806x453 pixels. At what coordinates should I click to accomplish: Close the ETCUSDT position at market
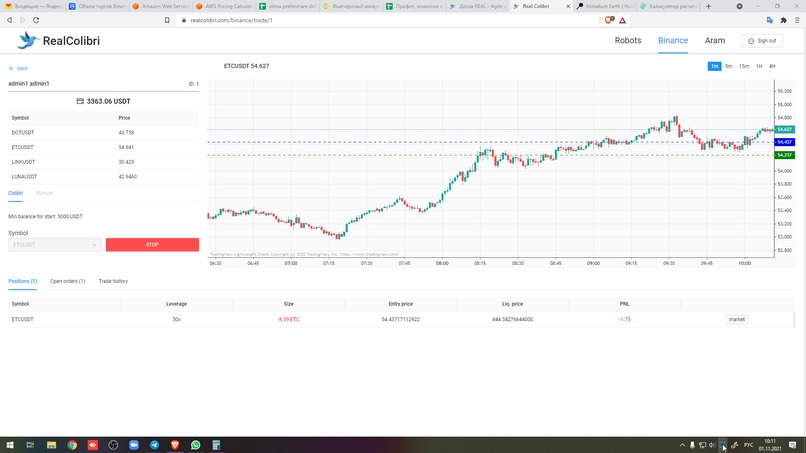click(x=736, y=319)
